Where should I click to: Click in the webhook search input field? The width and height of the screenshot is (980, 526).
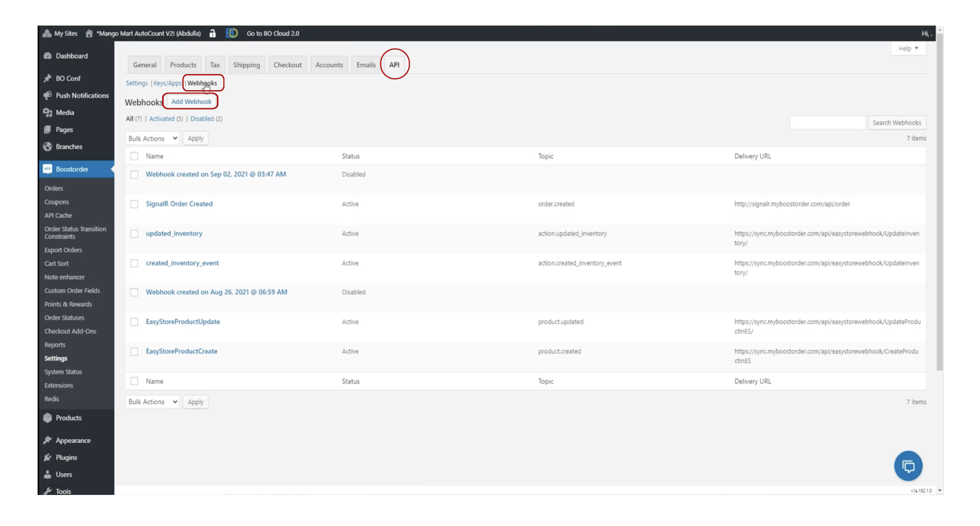pos(828,123)
